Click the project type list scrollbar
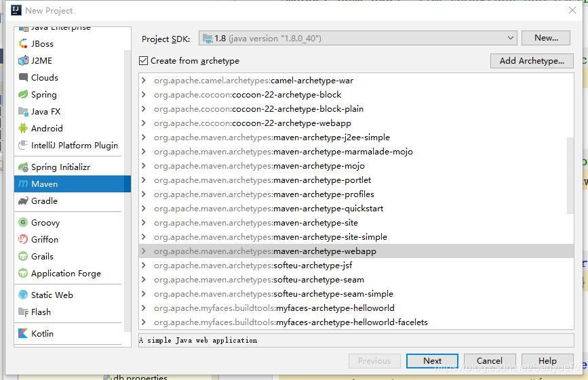Viewport: 588px width, 380px height. click(127, 191)
